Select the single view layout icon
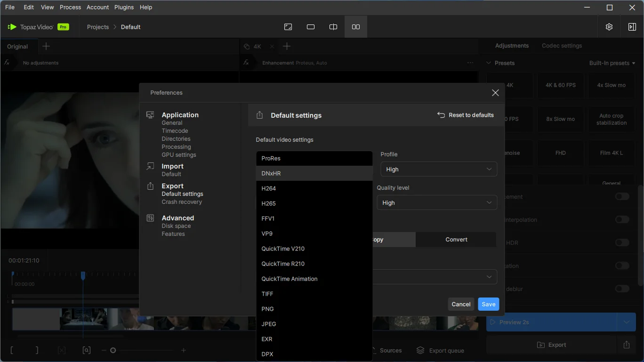The height and width of the screenshot is (362, 644). point(311,27)
